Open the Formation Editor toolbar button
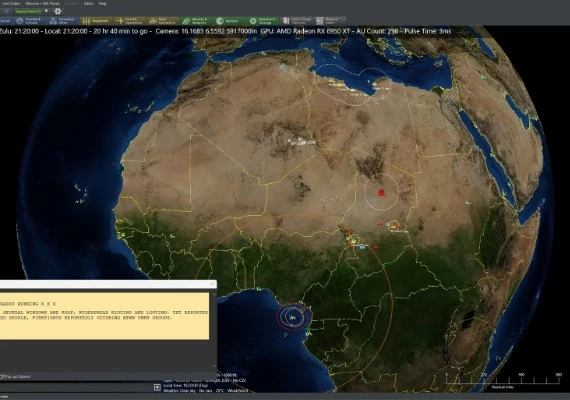The height and width of the screenshot is (400, 570). [63, 21]
